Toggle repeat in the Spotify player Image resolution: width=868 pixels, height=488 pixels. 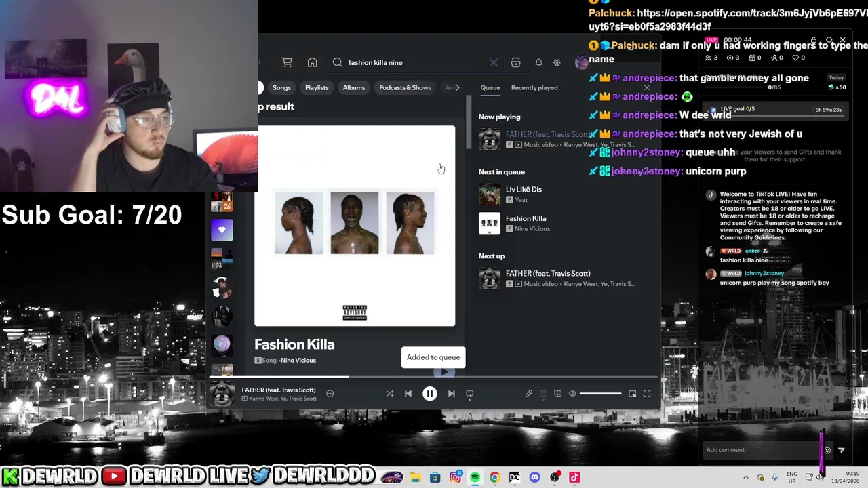[469, 393]
